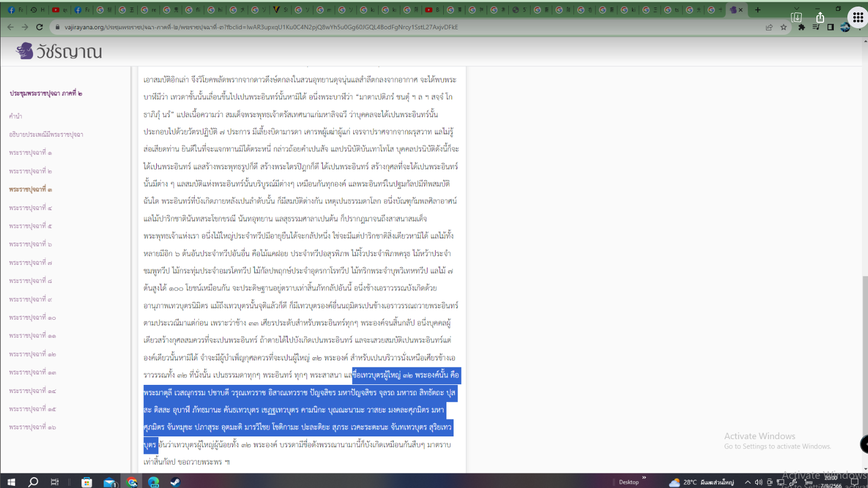Open Mail app from taskbar
The image size is (868, 488).
pyautogui.click(x=110, y=481)
